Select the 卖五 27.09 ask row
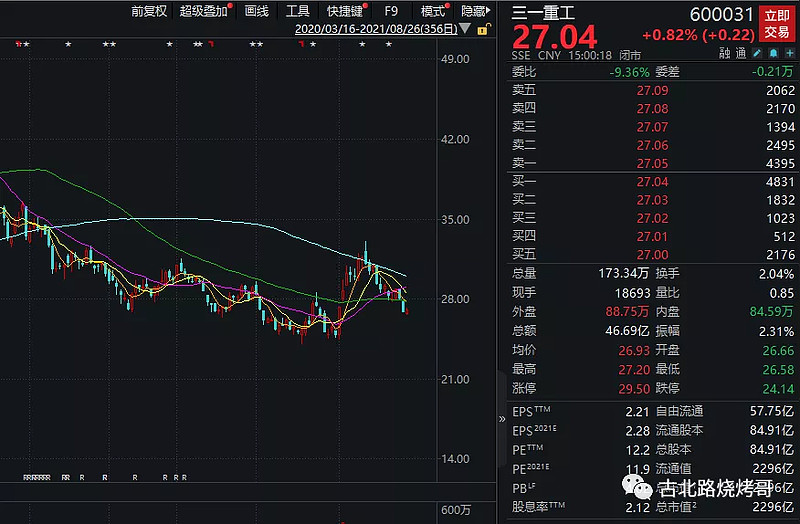800x524 pixels. click(x=653, y=90)
